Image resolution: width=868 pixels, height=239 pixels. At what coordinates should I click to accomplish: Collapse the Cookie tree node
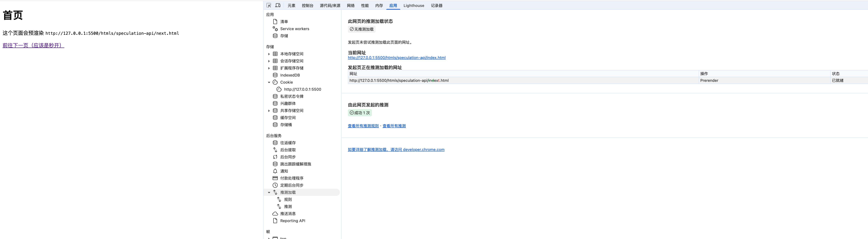click(x=269, y=82)
